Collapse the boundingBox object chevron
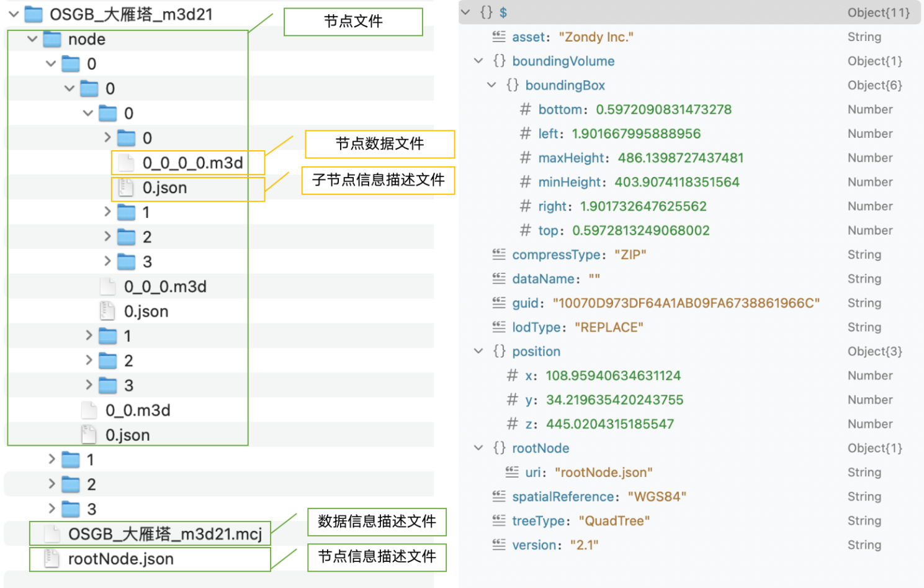The image size is (924, 588). [491, 85]
